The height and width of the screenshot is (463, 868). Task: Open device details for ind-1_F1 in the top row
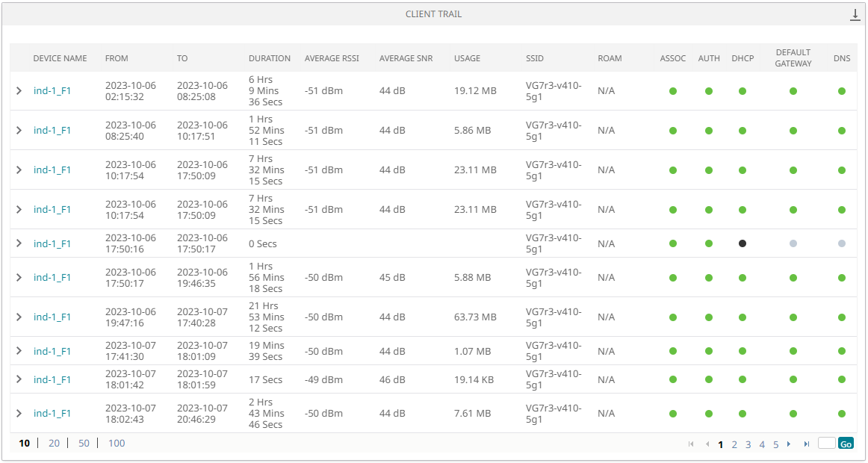51,90
